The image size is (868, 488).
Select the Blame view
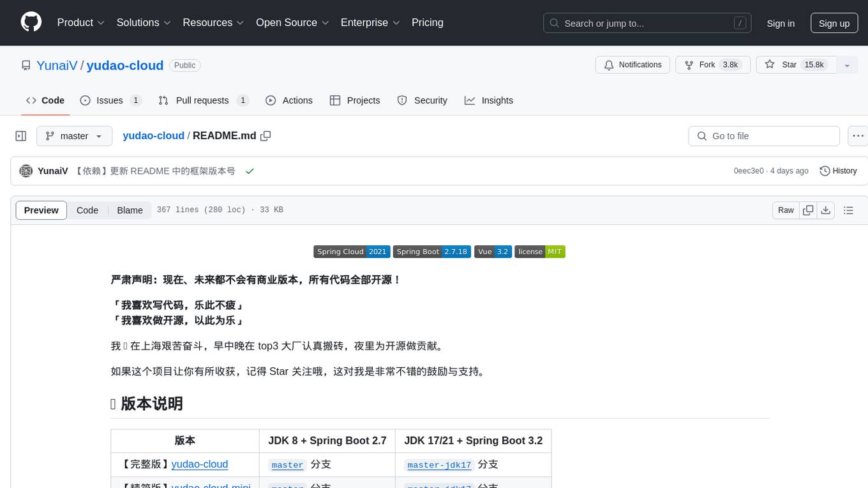(130, 210)
